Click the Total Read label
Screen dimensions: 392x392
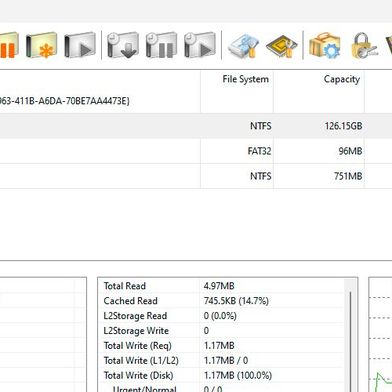click(x=125, y=286)
